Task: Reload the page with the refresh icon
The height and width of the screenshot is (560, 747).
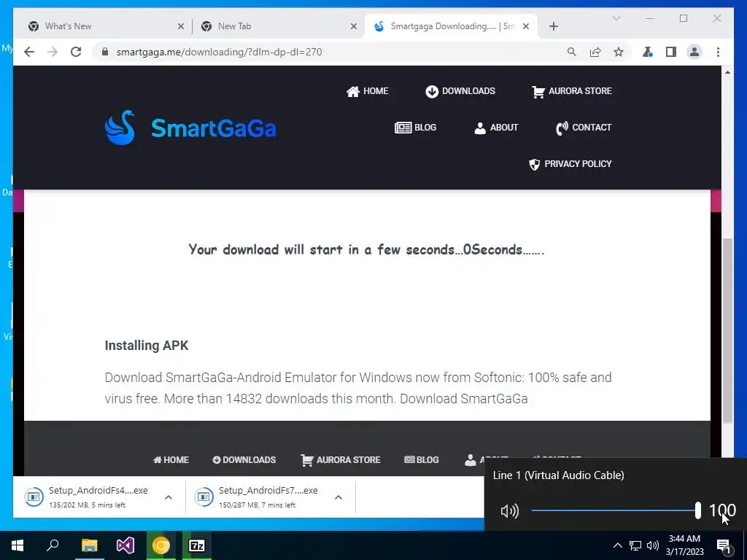Action: pyautogui.click(x=76, y=52)
